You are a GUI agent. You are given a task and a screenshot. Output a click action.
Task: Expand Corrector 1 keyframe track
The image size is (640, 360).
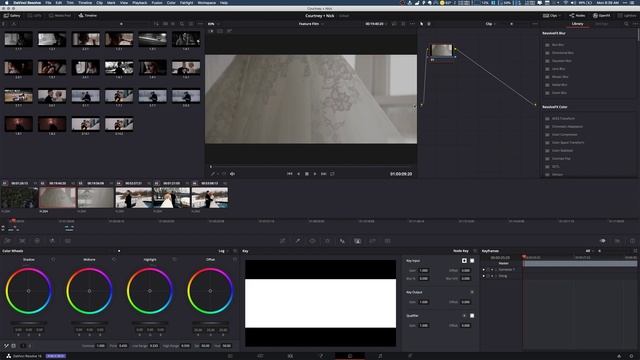click(484, 270)
